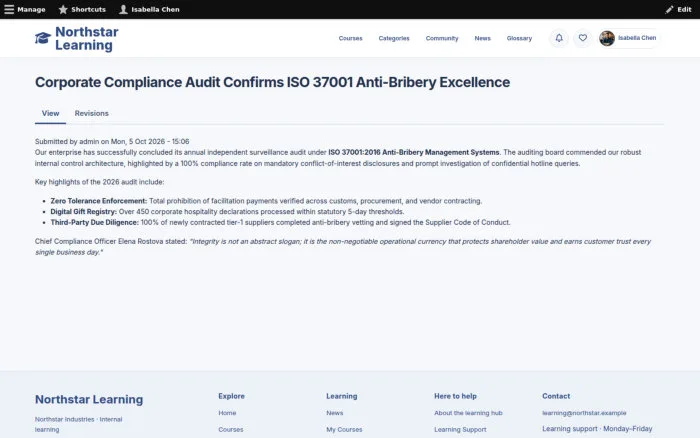Click Isabella Chen profile avatar

pyautogui.click(x=607, y=38)
